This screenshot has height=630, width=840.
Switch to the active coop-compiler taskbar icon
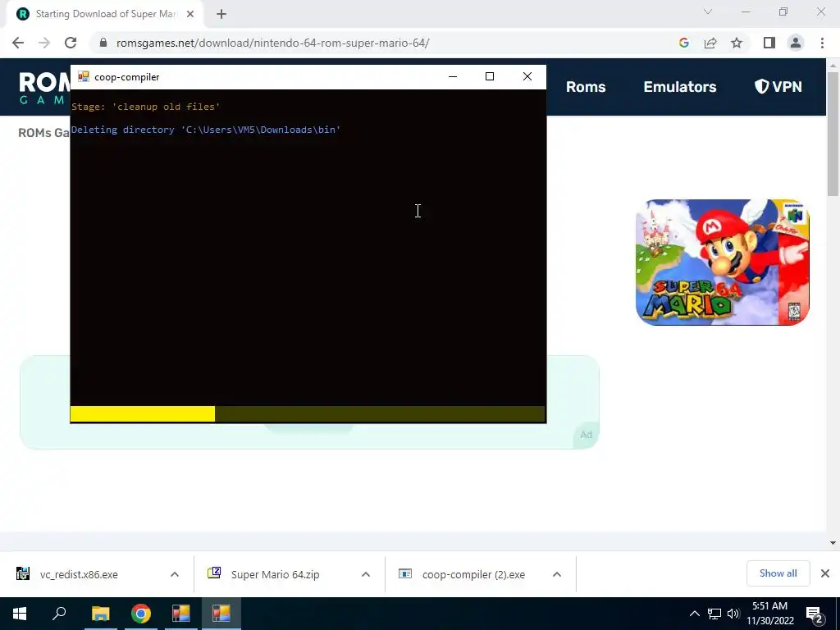[221, 614]
